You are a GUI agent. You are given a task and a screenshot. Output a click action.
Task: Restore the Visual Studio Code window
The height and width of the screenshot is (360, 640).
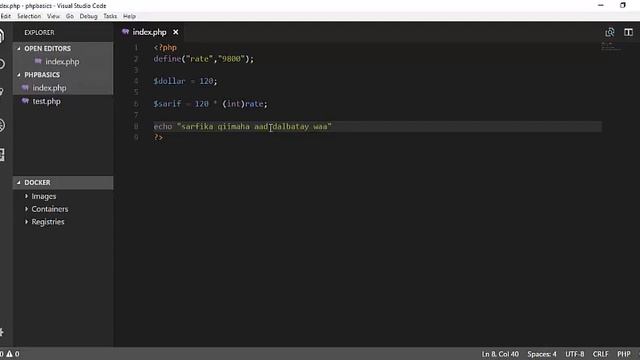coord(622,5)
